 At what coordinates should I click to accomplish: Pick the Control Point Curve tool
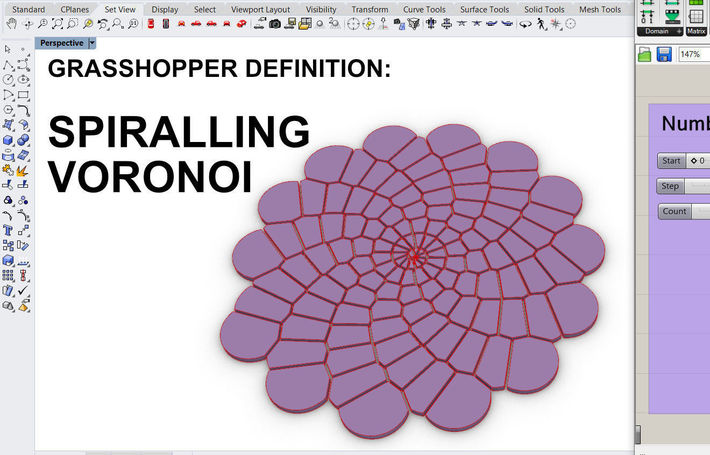point(23,65)
